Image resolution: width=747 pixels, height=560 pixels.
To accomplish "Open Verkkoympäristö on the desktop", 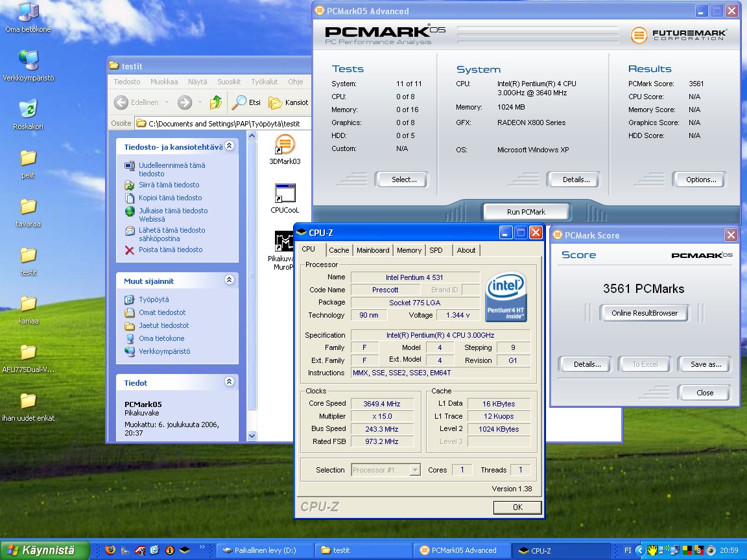I will [x=28, y=65].
